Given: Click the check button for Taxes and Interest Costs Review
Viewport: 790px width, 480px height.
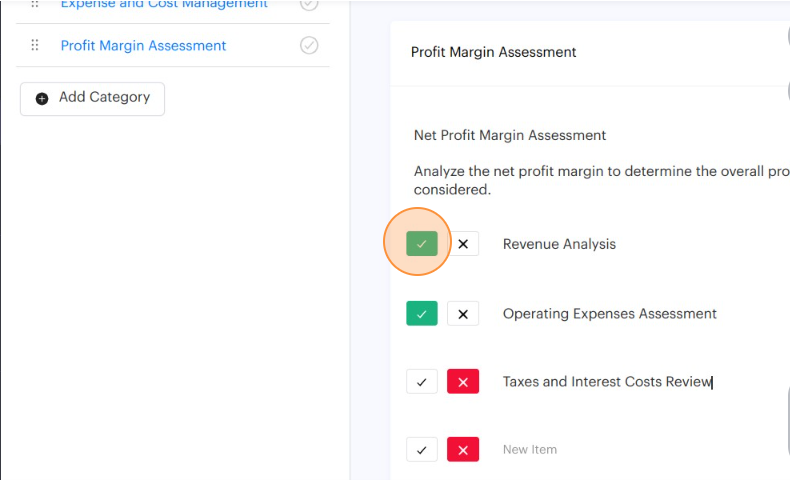Looking at the screenshot, I should pyautogui.click(x=422, y=382).
